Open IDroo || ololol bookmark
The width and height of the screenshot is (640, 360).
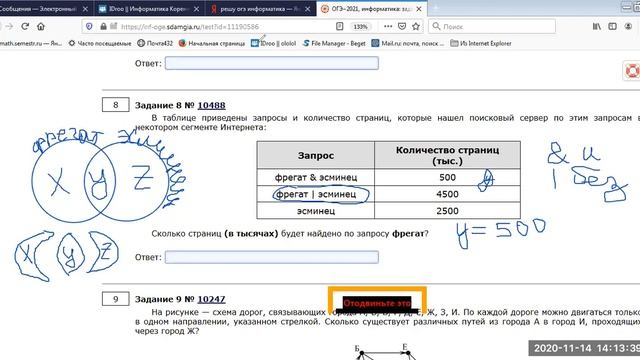[x=273, y=43]
